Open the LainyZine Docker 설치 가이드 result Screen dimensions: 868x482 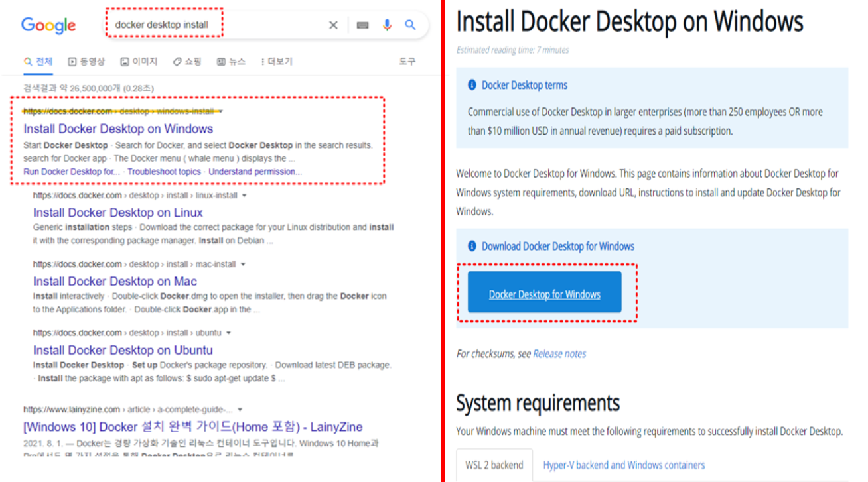coord(193,427)
